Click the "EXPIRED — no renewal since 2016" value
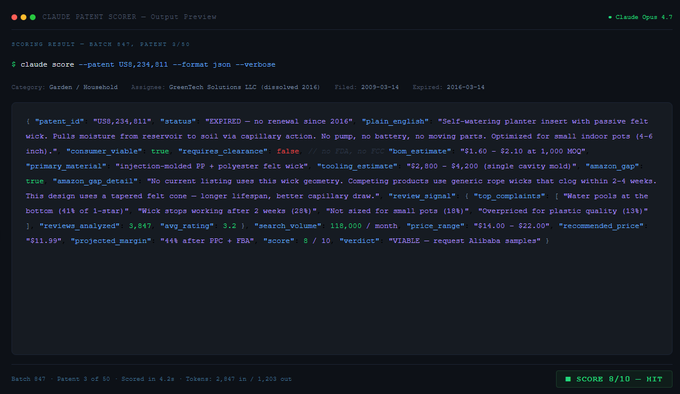This screenshot has height=394, width=680. point(279,121)
